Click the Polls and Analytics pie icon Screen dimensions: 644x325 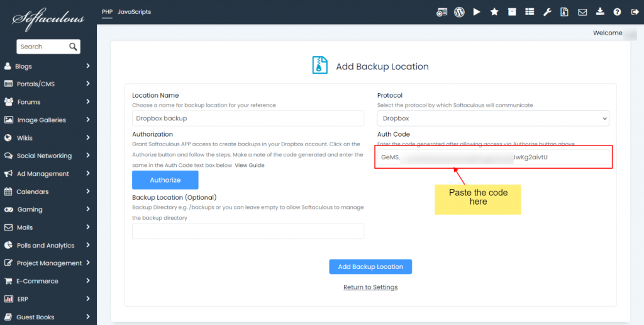[8, 245]
